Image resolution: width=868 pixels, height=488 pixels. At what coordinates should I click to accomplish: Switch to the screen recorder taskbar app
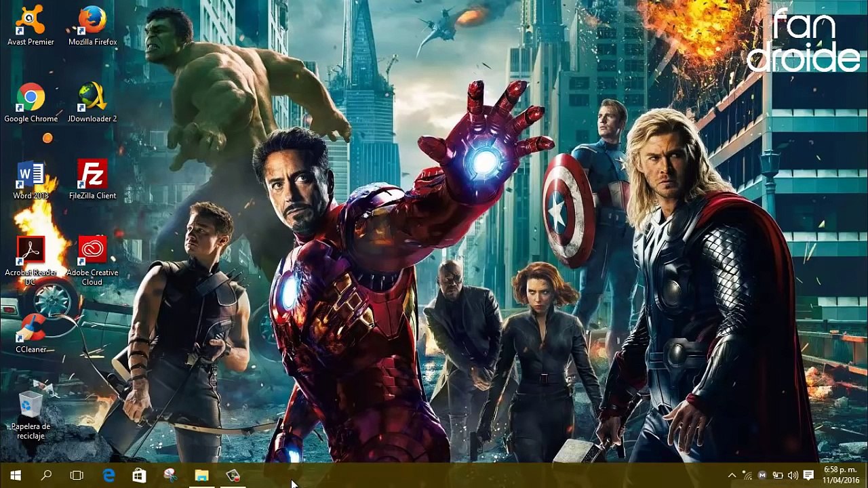pyautogui.click(x=233, y=476)
